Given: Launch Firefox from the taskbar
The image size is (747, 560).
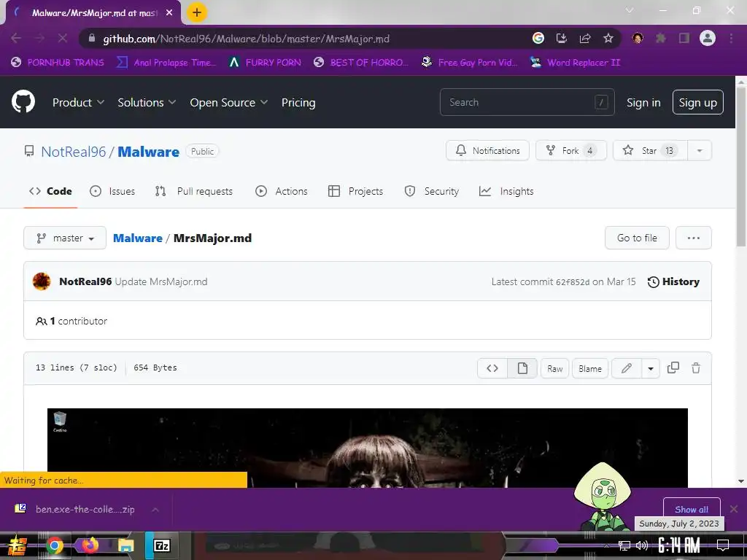Looking at the screenshot, I should [90, 545].
